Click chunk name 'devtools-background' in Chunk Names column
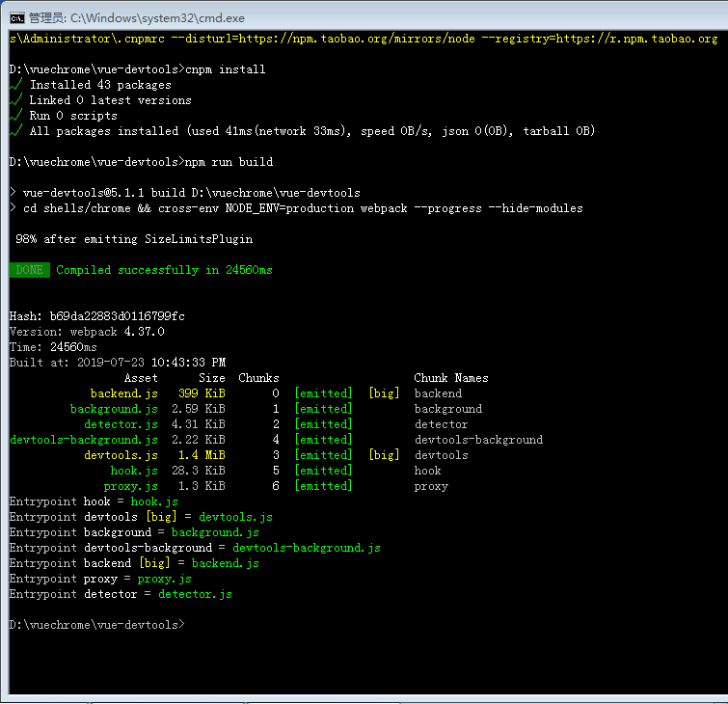This screenshot has width=728, height=704. click(478, 440)
